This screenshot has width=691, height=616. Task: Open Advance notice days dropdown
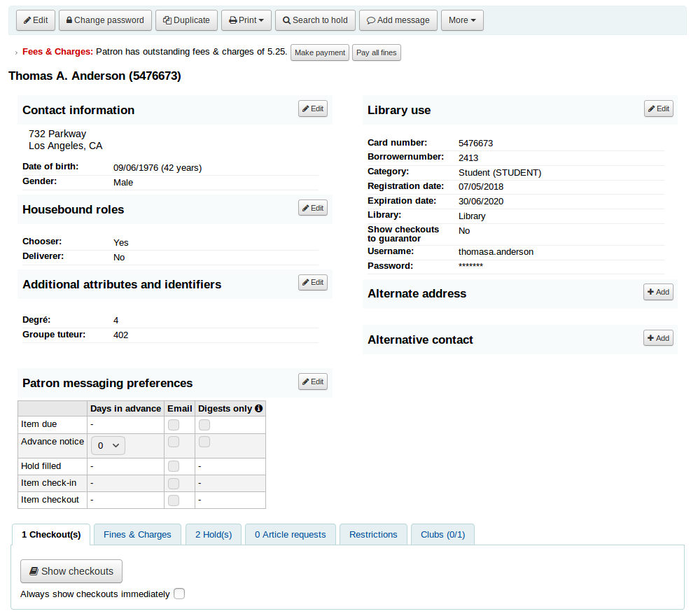pos(108,445)
